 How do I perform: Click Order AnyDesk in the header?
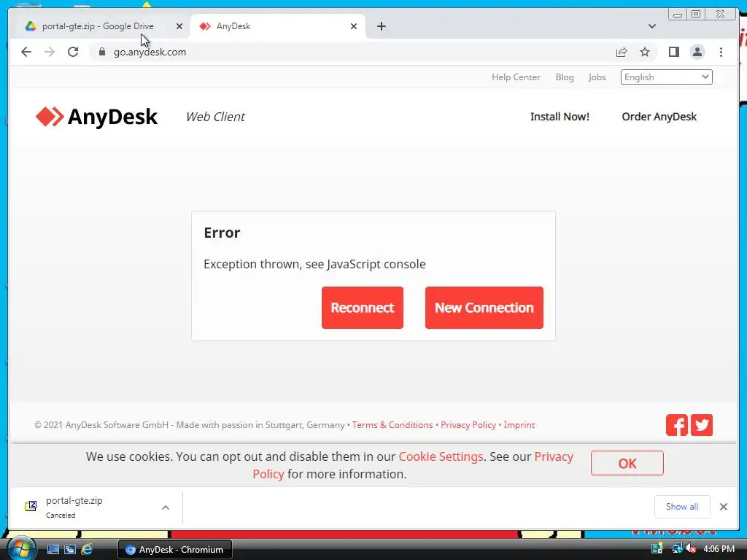tap(659, 117)
